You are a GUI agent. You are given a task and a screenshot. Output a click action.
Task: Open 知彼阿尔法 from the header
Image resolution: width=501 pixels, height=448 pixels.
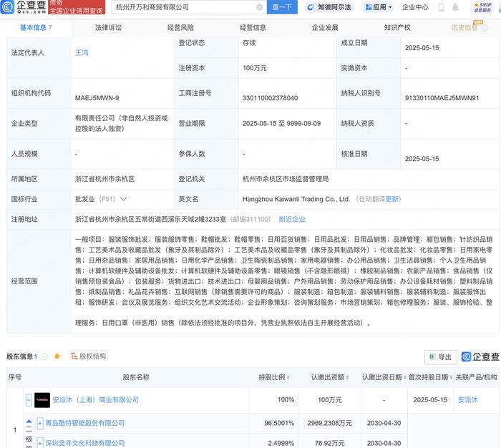tap(329, 7)
